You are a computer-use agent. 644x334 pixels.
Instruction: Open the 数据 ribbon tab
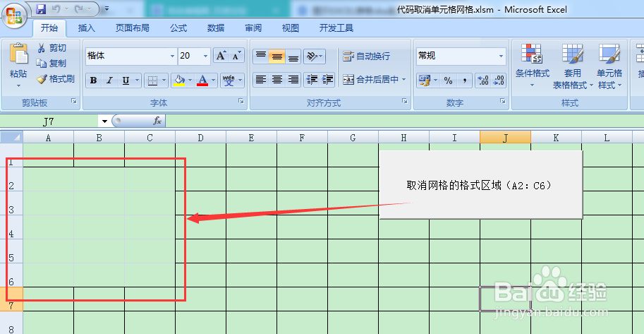(x=216, y=28)
